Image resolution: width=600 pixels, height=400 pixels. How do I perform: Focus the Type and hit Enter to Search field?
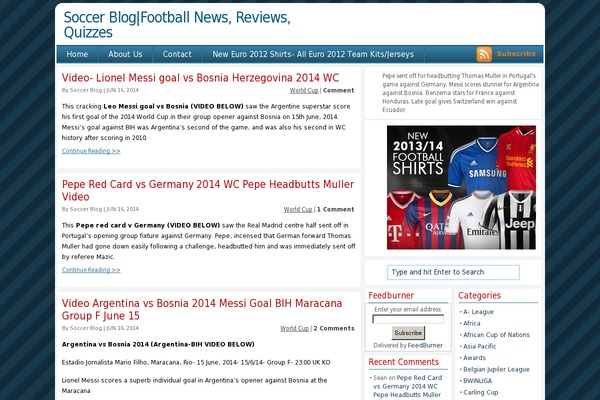pos(453,272)
